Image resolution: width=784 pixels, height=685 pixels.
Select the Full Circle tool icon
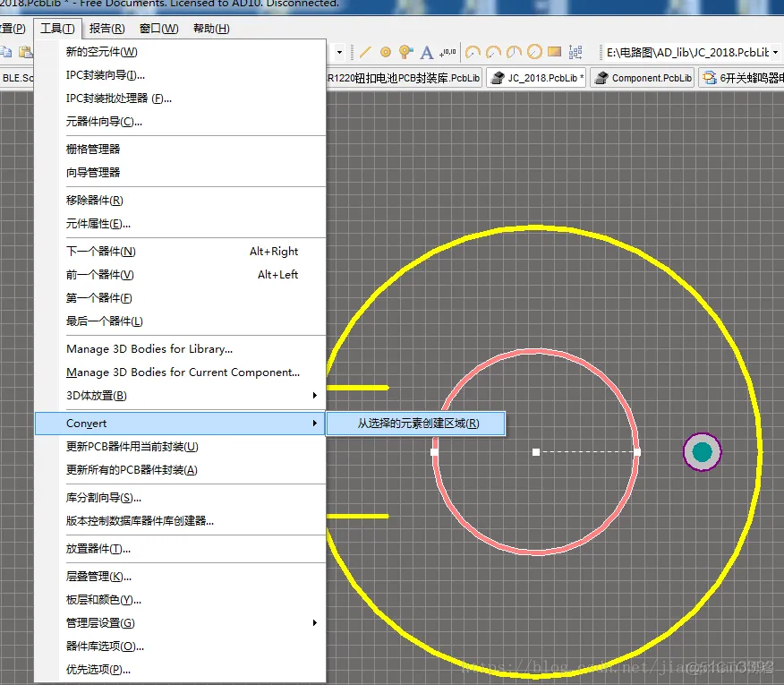(x=534, y=52)
